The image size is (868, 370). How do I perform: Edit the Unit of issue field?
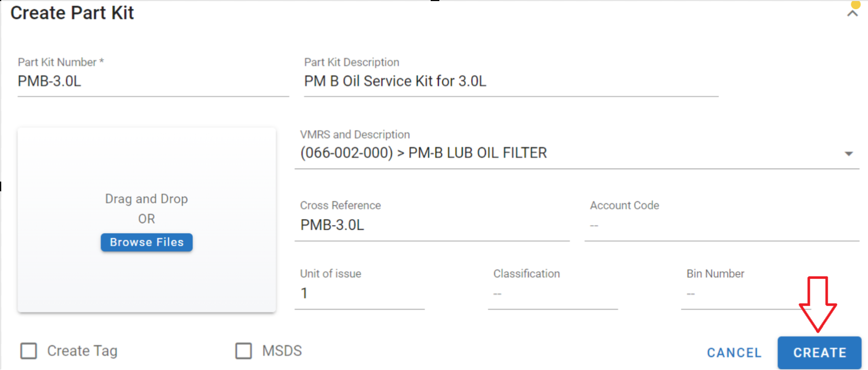click(359, 294)
